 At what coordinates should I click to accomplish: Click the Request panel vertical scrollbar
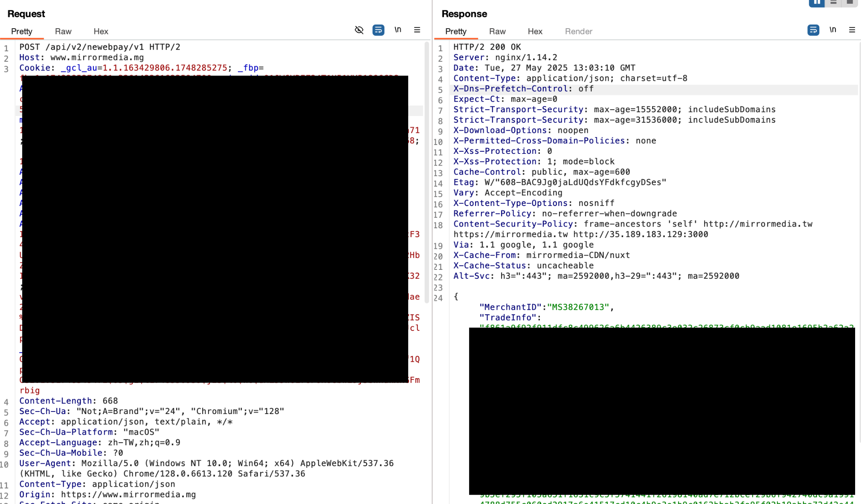427,172
